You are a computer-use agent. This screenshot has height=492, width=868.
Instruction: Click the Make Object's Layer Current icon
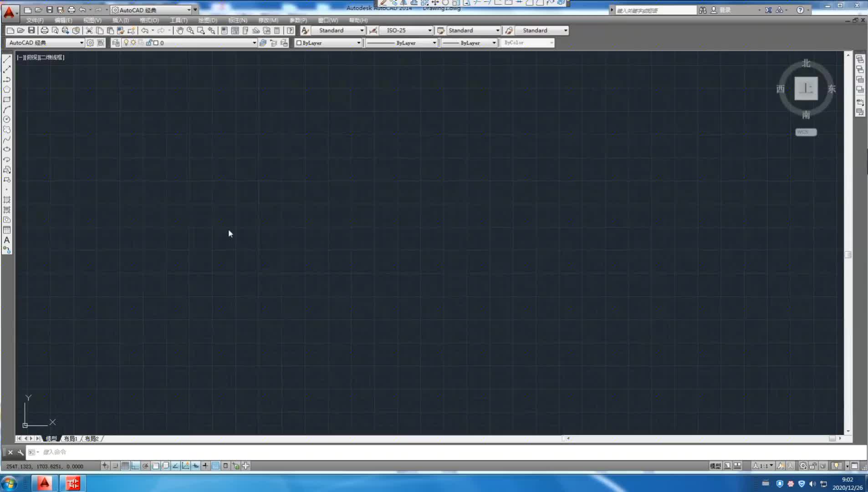[x=263, y=43]
